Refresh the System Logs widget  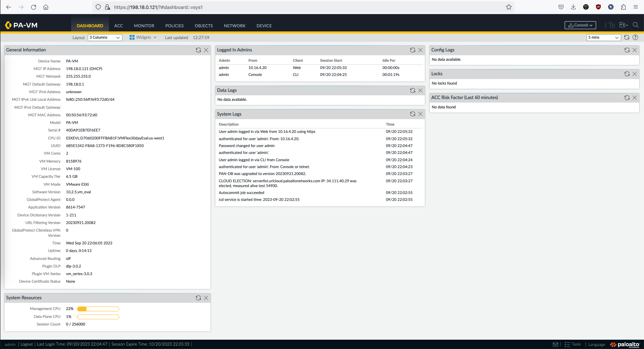[x=412, y=114]
